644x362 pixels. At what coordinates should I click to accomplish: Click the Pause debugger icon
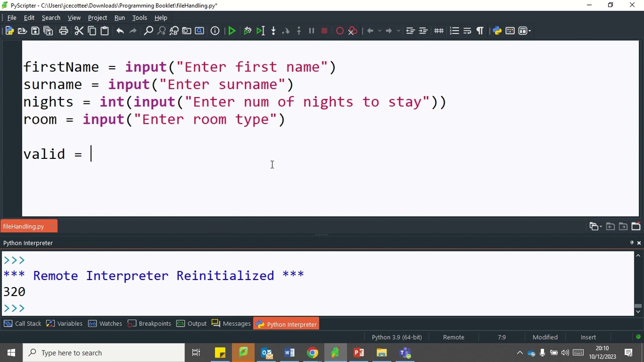tap(311, 31)
